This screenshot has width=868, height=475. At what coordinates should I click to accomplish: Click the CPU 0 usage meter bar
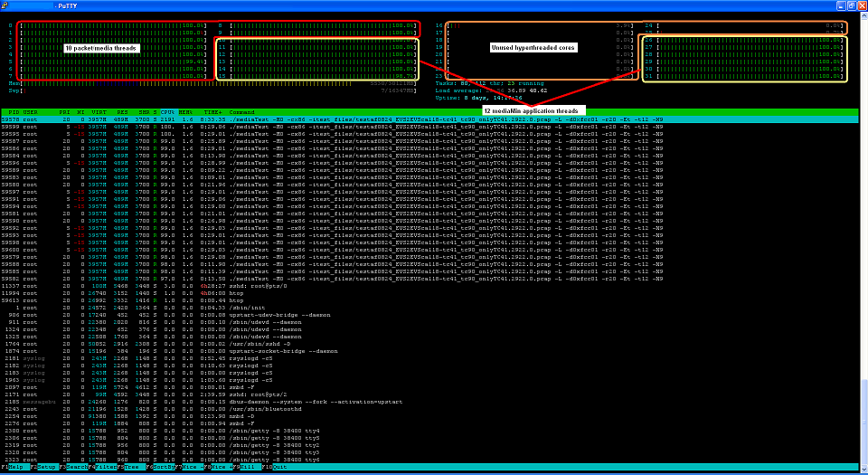[x=113, y=25]
